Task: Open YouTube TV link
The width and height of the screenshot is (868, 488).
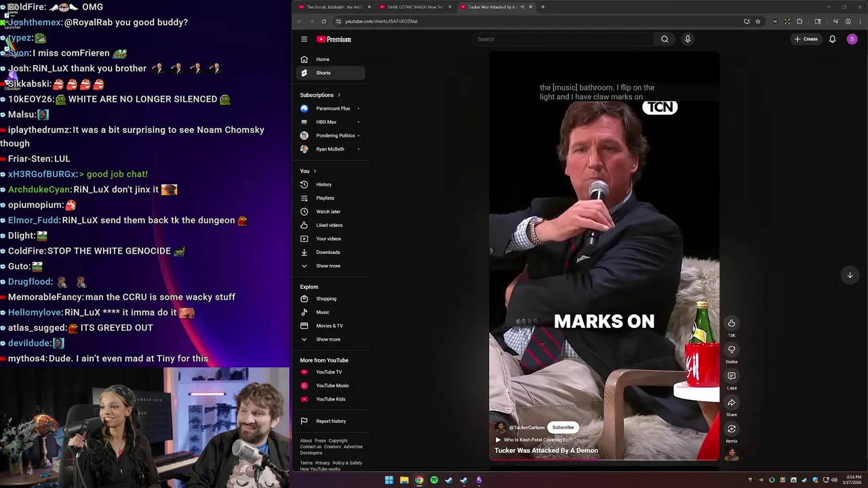Action: 332,372
